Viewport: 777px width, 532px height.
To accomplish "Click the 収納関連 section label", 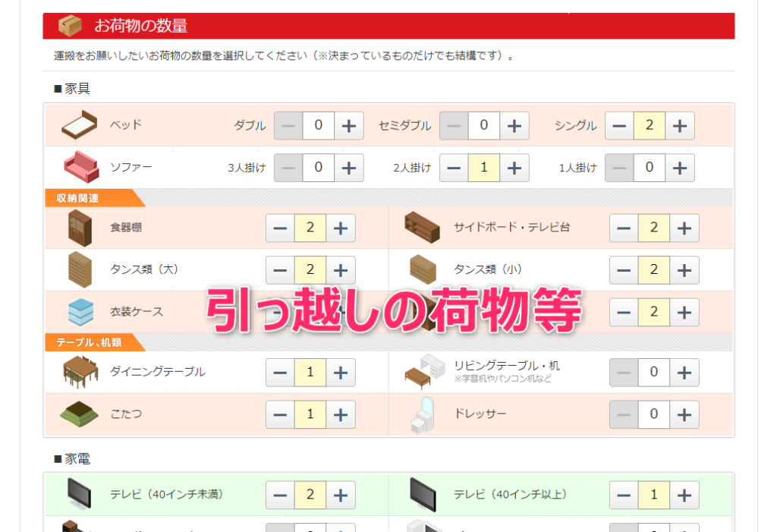I will 77,198.
